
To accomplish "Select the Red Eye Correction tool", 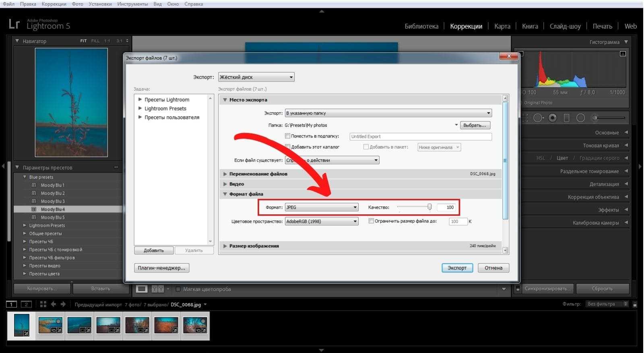I will (x=553, y=118).
